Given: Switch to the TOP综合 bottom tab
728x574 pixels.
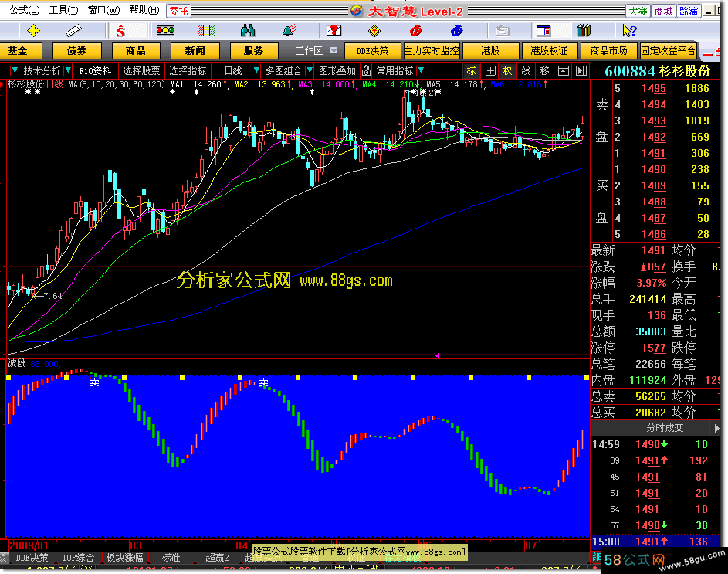Looking at the screenshot, I should point(78,557).
